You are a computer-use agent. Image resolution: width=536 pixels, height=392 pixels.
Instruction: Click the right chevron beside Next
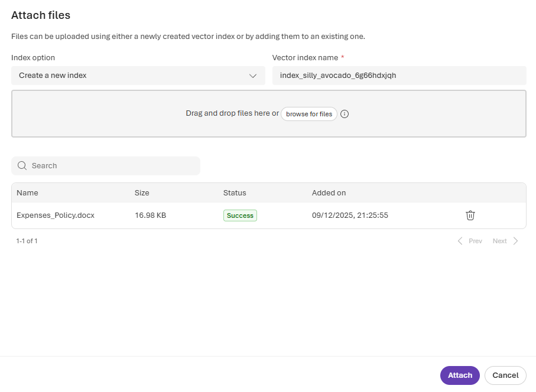click(515, 241)
